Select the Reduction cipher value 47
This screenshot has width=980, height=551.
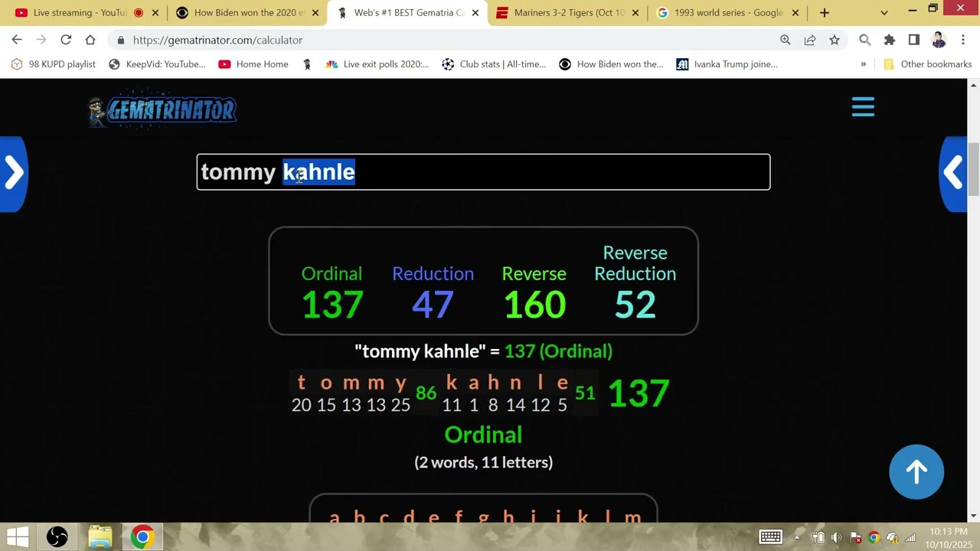coord(433,305)
